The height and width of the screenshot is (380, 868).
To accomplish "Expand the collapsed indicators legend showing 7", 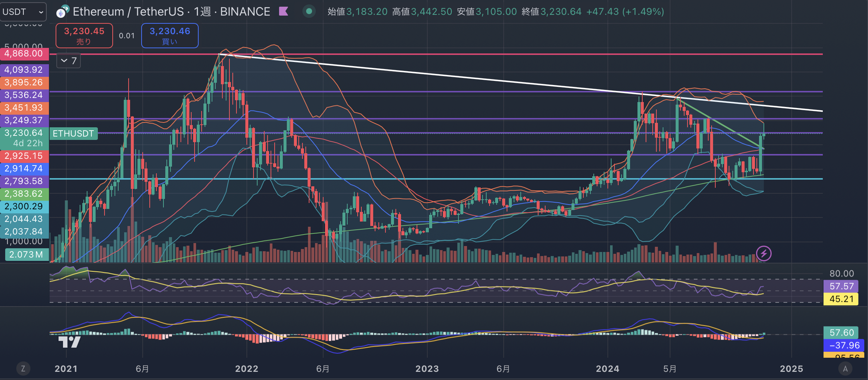I will click(69, 61).
